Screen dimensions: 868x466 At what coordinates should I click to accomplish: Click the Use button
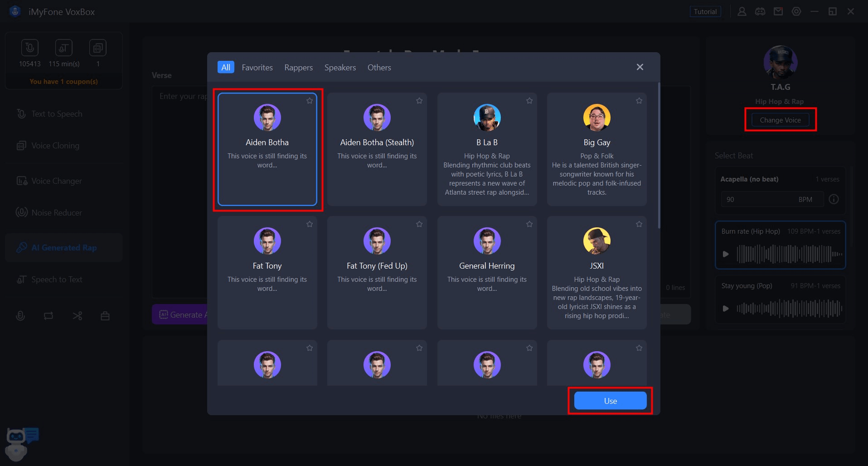610,401
